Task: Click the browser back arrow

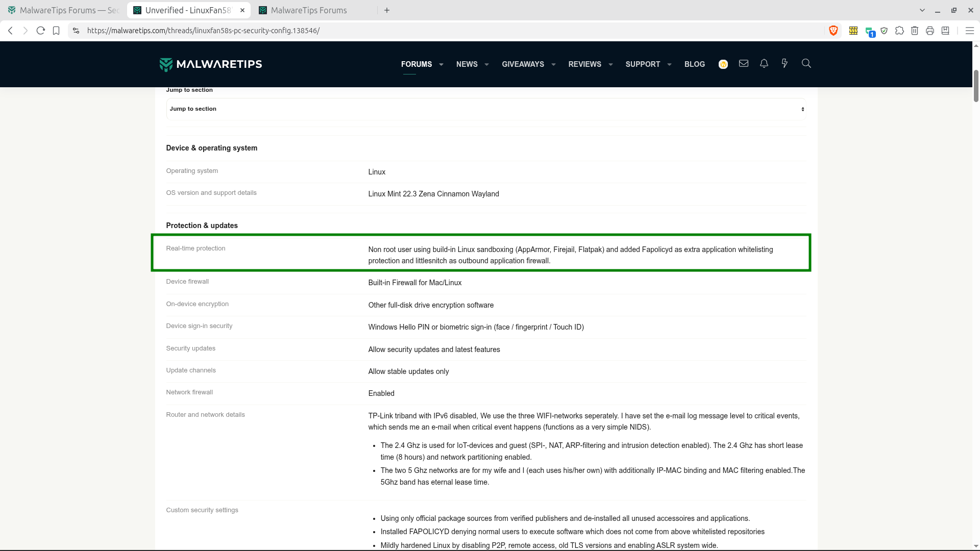Action: coord(10,31)
